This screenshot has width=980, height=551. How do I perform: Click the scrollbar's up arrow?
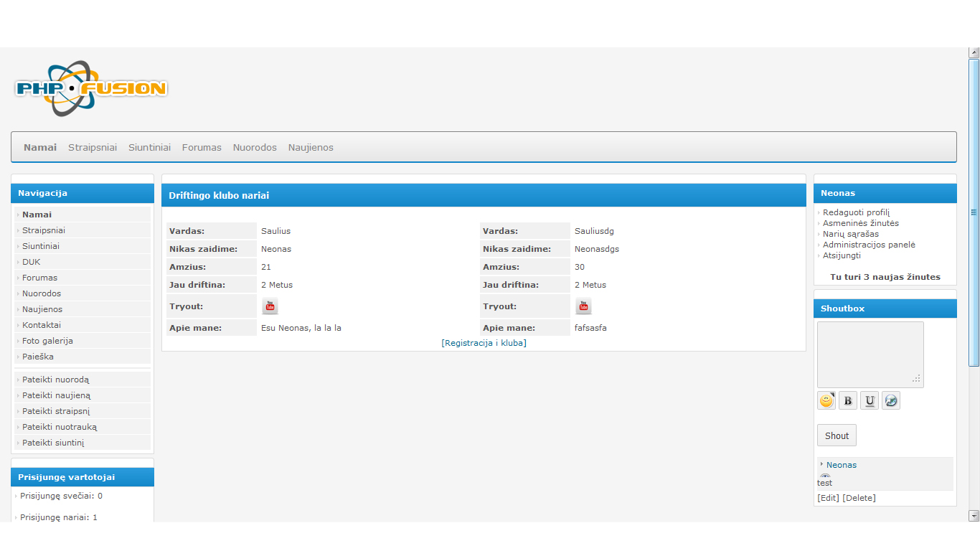(x=974, y=52)
